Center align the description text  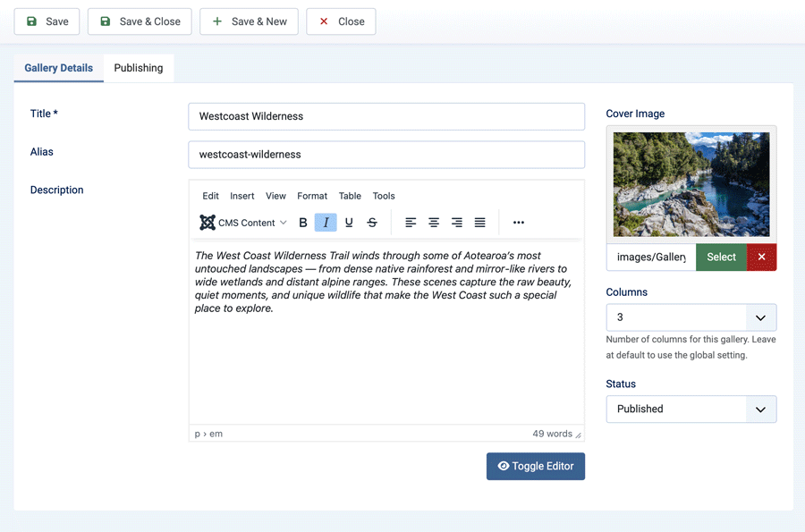[x=434, y=223]
